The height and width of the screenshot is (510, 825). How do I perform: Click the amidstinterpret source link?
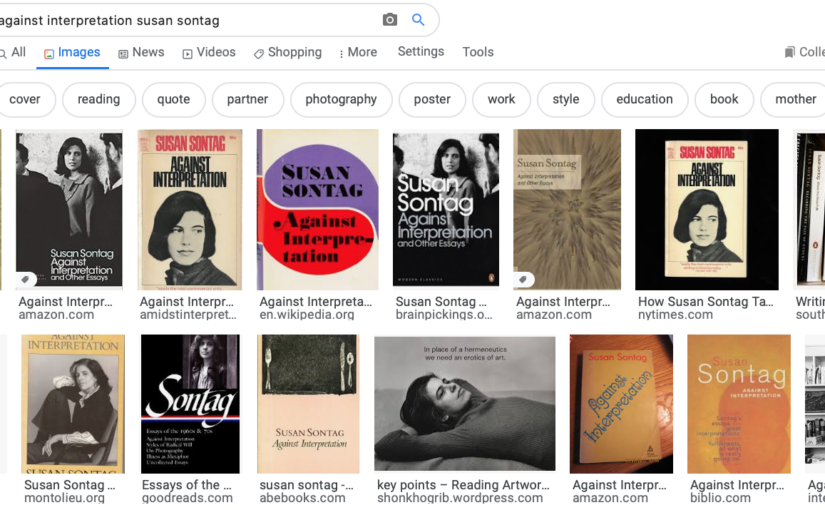tap(188, 315)
